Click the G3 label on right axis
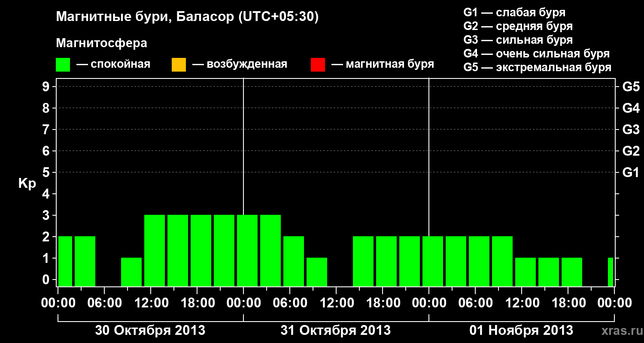The image size is (644, 343). (631, 129)
